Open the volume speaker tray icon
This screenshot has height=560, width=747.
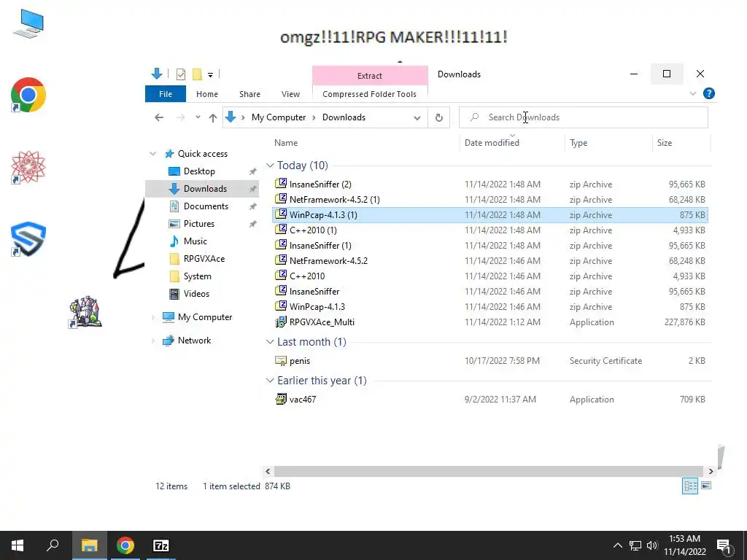click(x=652, y=545)
